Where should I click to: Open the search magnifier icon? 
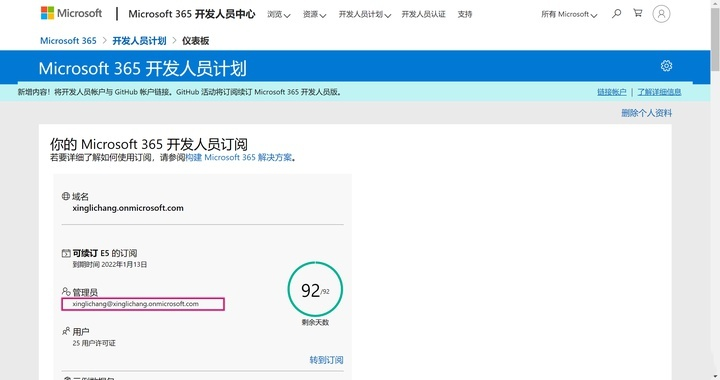pyautogui.click(x=616, y=14)
